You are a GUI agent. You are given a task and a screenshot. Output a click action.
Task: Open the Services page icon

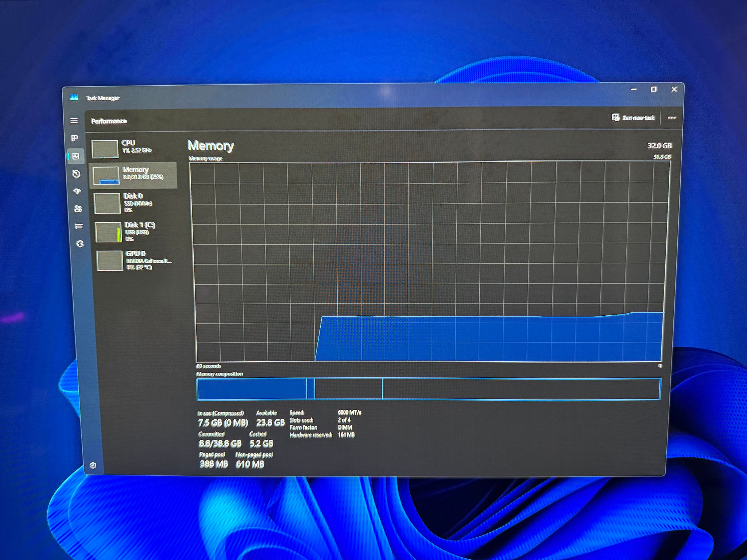(x=80, y=244)
